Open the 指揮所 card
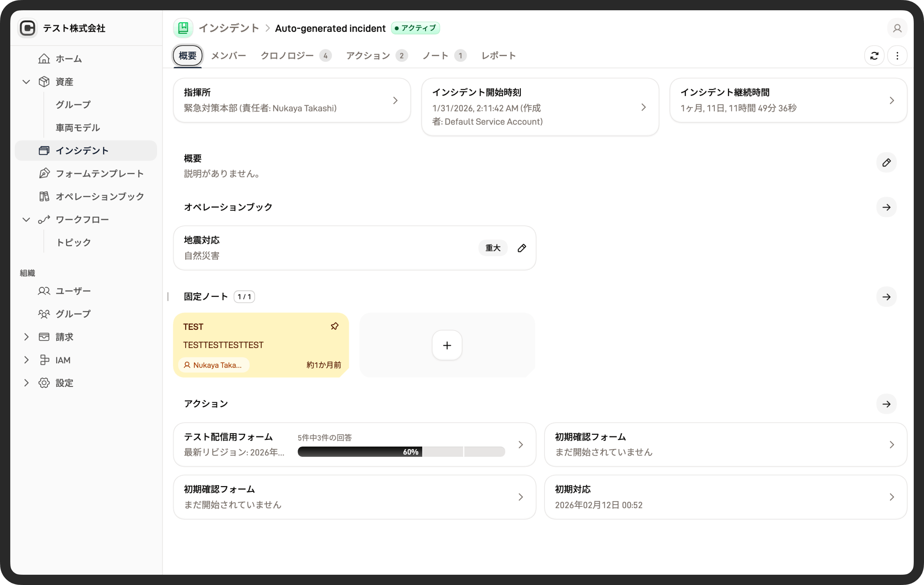The width and height of the screenshot is (924, 585). [292, 101]
